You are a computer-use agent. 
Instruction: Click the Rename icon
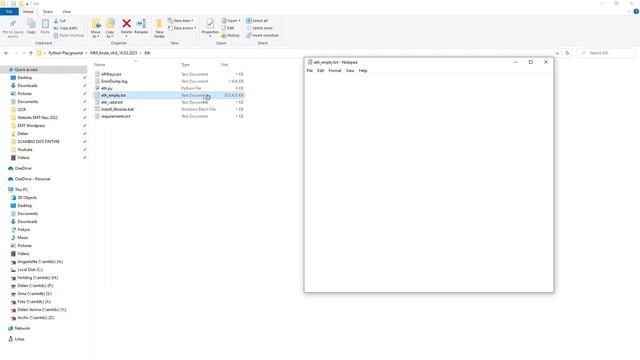[x=142, y=24]
